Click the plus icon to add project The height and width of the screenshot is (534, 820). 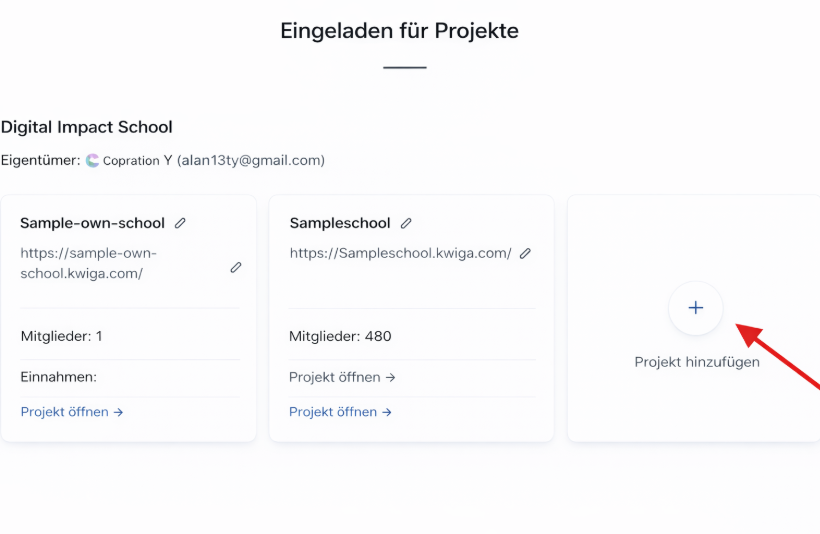click(696, 308)
